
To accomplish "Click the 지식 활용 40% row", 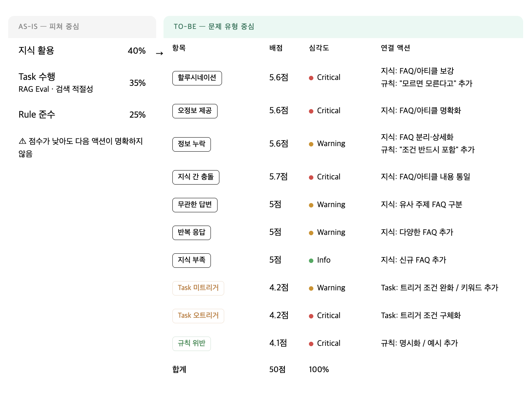I will (x=82, y=51).
